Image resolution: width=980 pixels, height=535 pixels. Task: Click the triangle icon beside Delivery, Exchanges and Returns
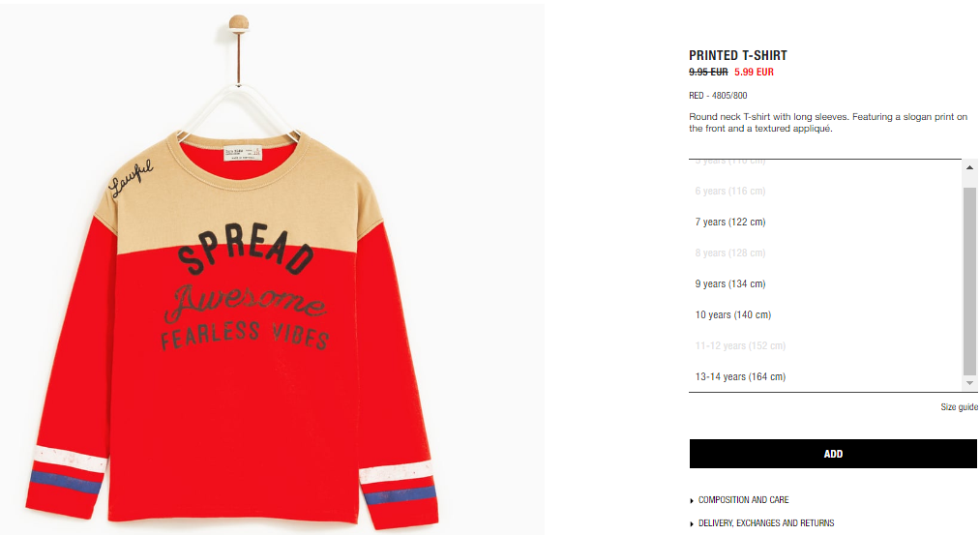[692, 523]
